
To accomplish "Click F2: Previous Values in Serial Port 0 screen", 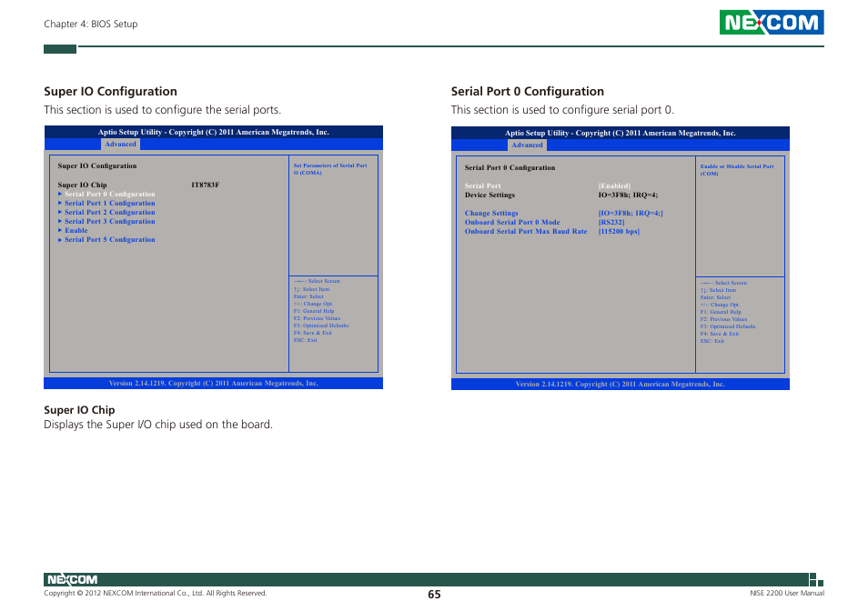I will 723,319.
